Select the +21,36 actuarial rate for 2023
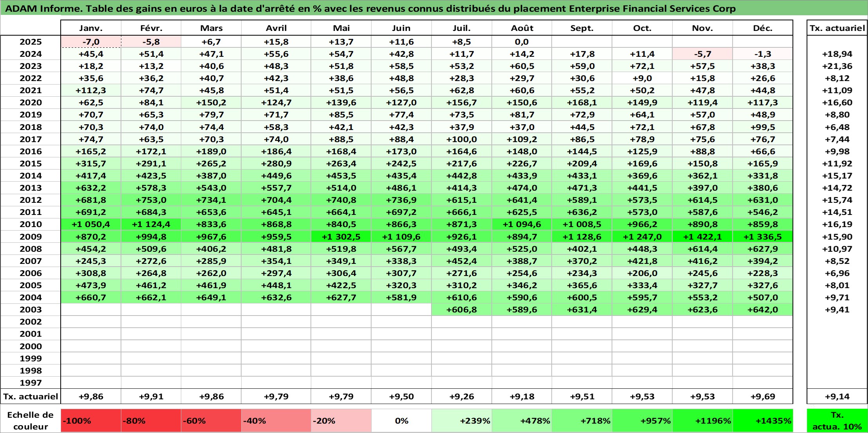This screenshot has height=433, width=868. coord(837,66)
